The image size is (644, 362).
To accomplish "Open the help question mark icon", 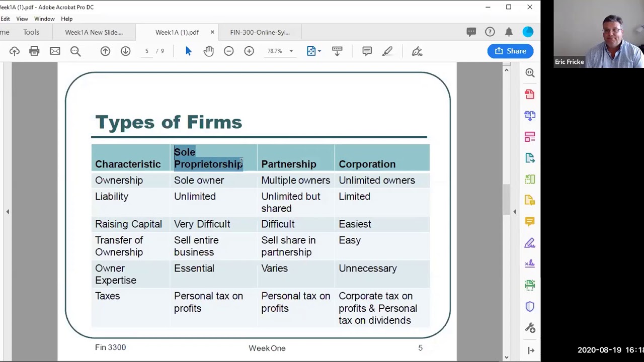I will [x=490, y=32].
